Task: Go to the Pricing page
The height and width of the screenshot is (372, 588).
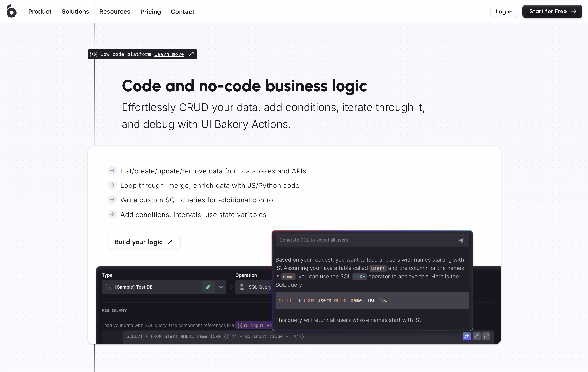Action: pos(150,12)
